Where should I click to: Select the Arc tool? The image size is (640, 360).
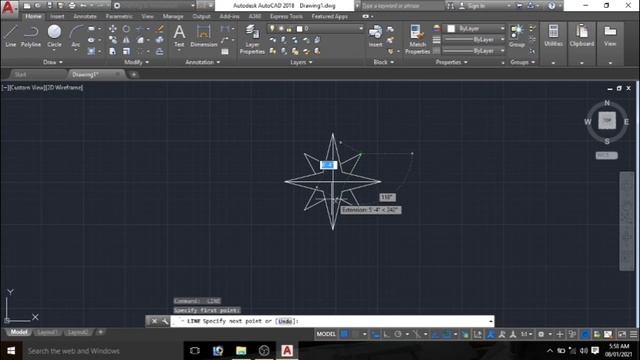[76, 36]
